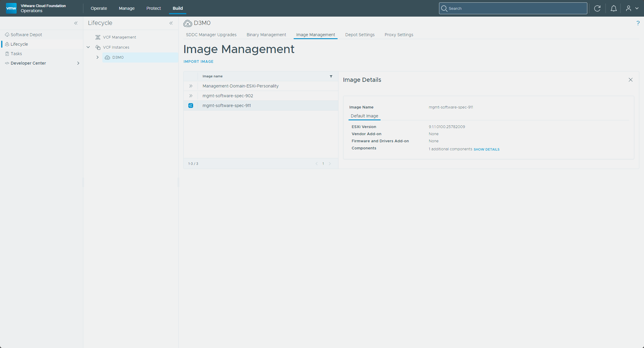Expand details for mgmt-software-spec-902
Image resolution: width=644 pixels, height=348 pixels.
click(191, 96)
